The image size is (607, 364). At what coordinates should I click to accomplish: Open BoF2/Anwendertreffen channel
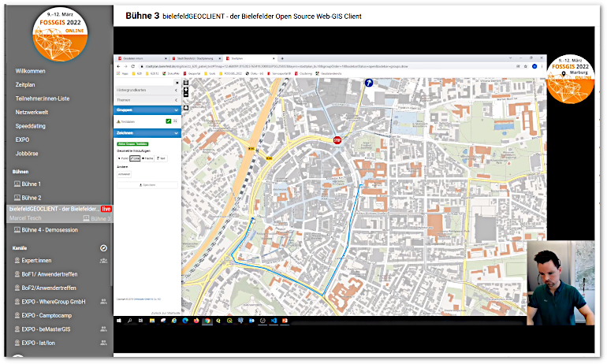tap(45, 288)
